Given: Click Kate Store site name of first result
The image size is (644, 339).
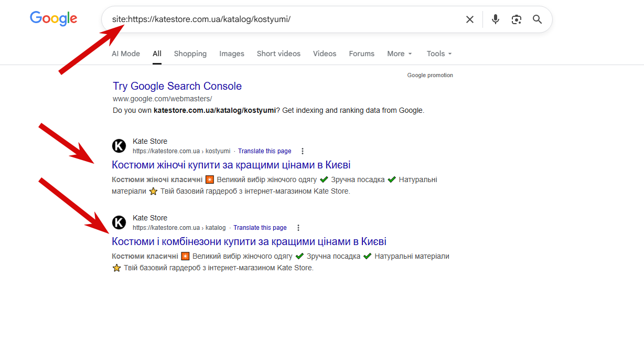Looking at the screenshot, I should (x=150, y=141).
